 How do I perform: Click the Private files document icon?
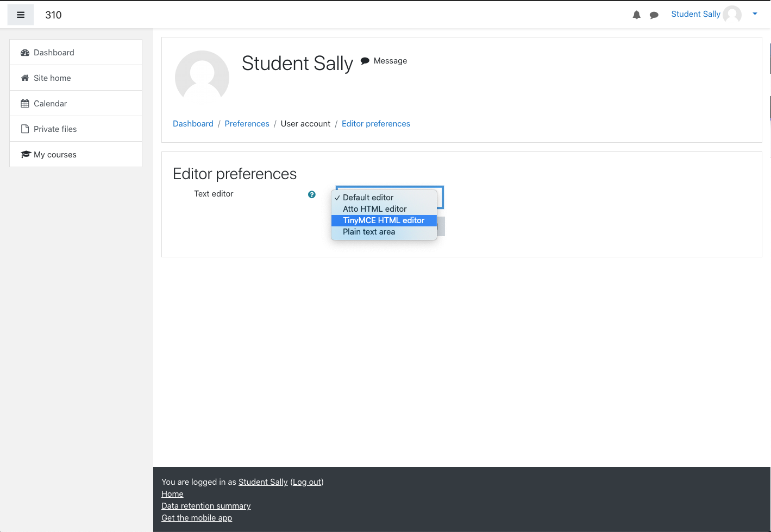coord(25,129)
